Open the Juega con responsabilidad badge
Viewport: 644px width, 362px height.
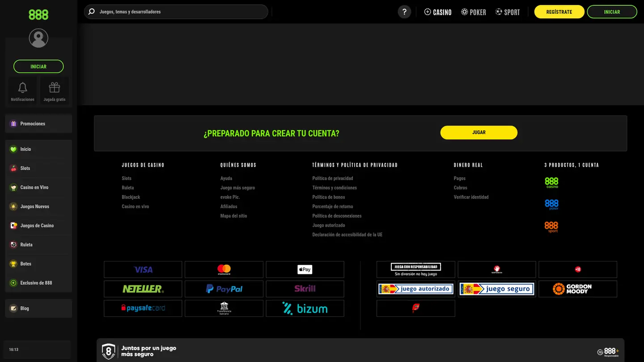[416, 269]
